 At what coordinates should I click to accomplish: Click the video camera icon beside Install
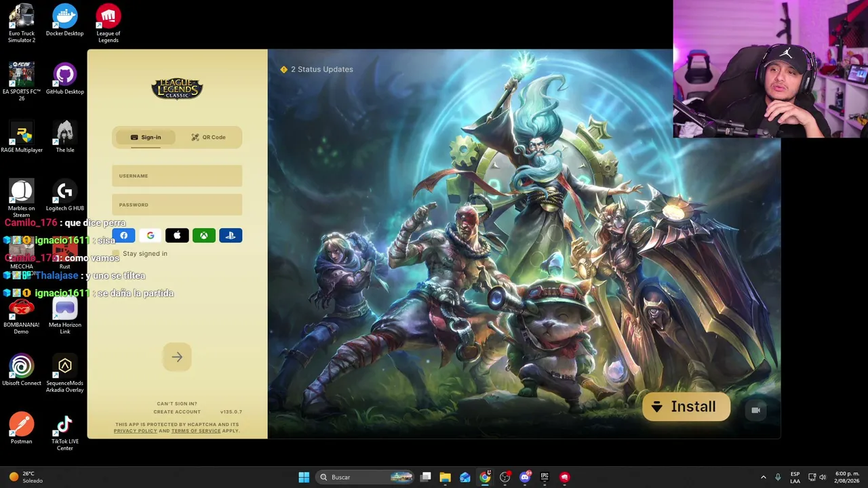point(755,410)
